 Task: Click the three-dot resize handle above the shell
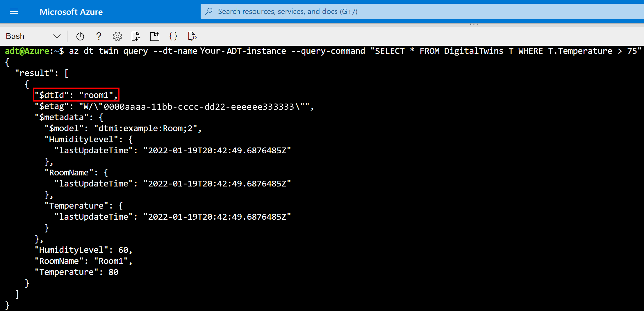coord(474,24)
